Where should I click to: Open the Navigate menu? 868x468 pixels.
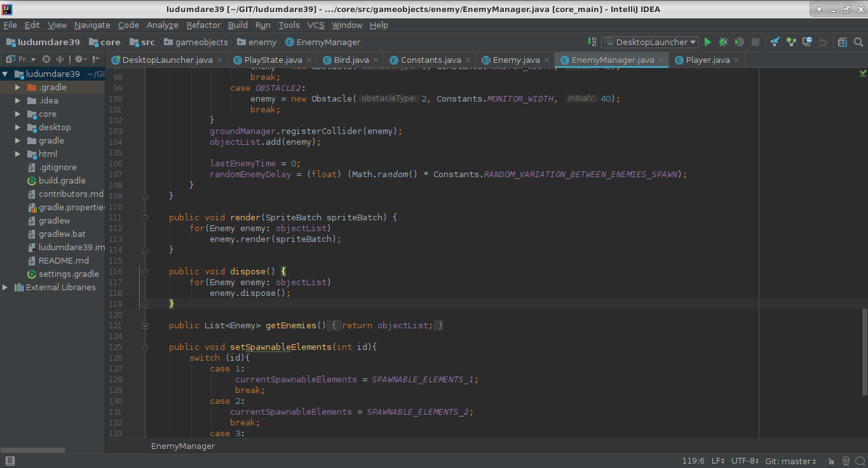point(92,25)
